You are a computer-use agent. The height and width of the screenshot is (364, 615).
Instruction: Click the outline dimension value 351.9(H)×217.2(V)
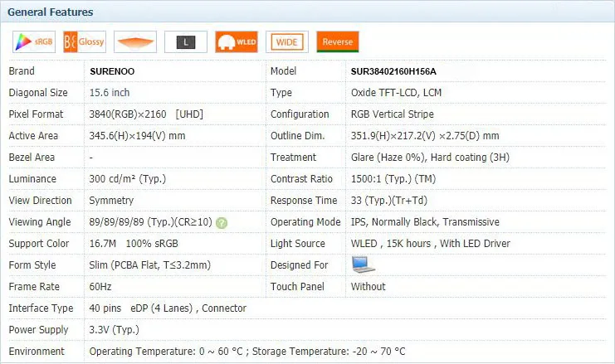click(x=425, y=136)
